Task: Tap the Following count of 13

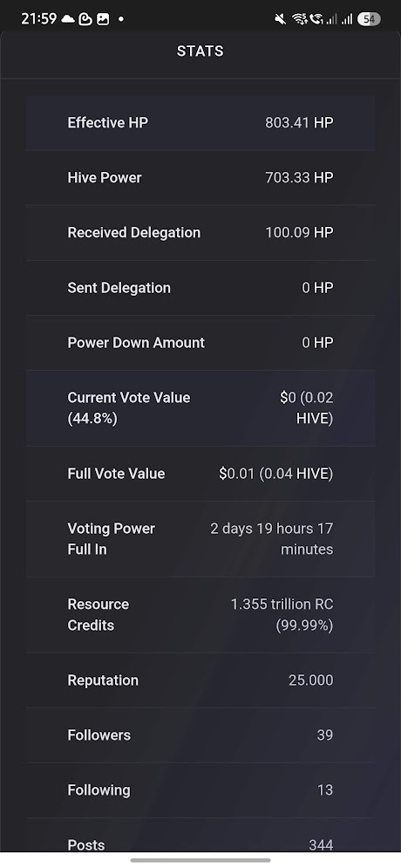Action: pyautogui.click(x=325, y=790)
